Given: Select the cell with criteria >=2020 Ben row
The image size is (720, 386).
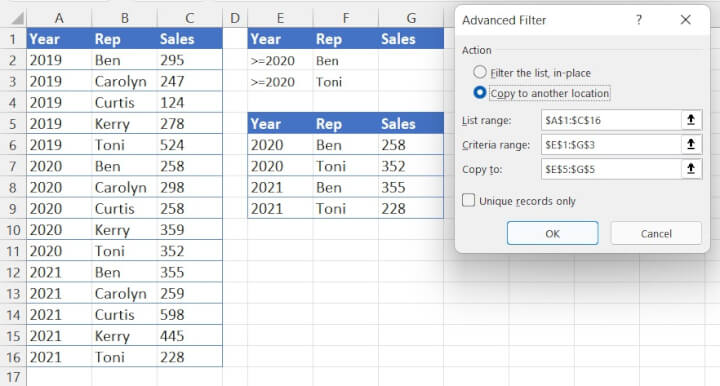Looking at the screenshot, I should [x=280, y=60].
